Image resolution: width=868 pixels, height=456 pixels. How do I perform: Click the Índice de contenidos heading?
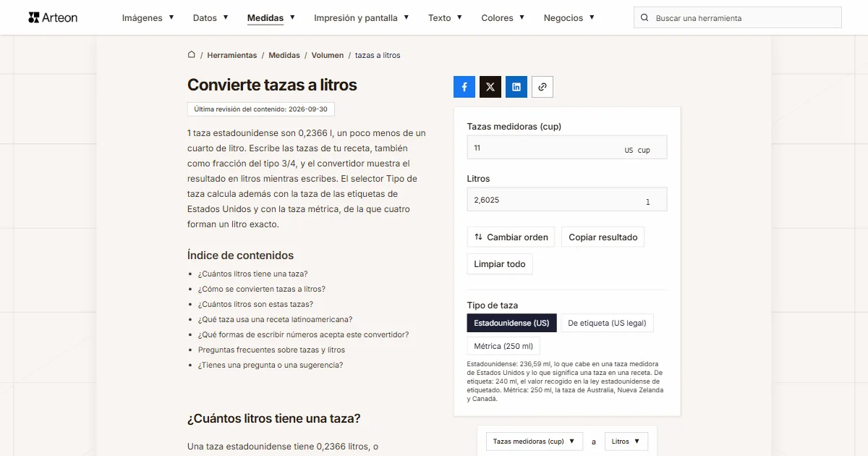pyautogui.click(x=240, y=255)
